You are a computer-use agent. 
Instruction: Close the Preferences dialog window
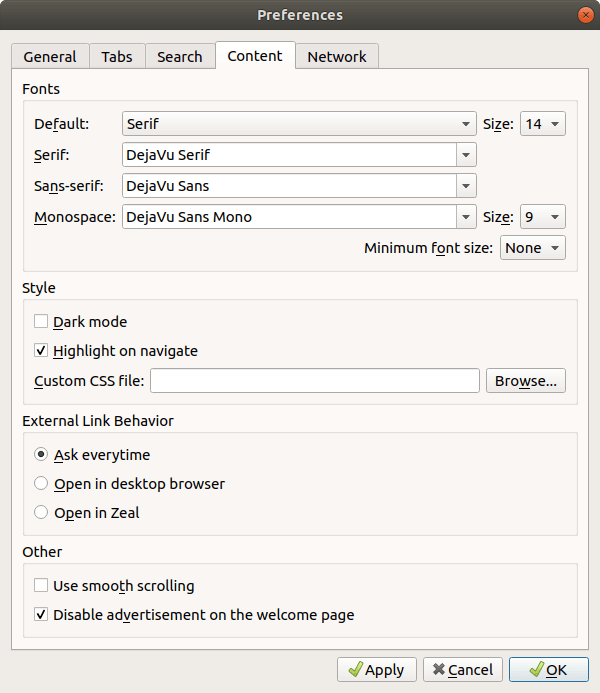pos(586,15)
